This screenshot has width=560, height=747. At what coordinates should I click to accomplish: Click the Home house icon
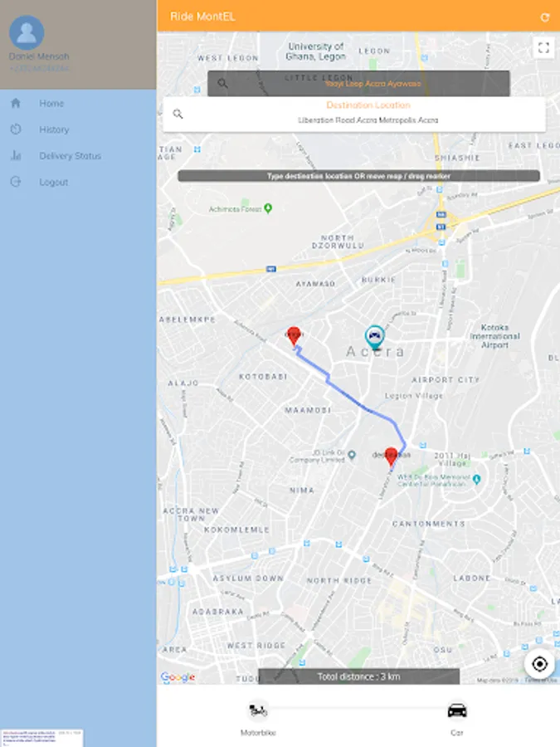point(16,103)
